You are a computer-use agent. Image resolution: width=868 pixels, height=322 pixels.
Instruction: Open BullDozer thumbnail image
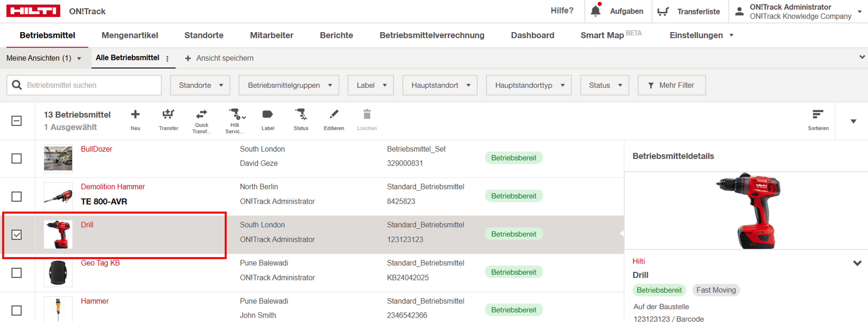click(58, 158)
